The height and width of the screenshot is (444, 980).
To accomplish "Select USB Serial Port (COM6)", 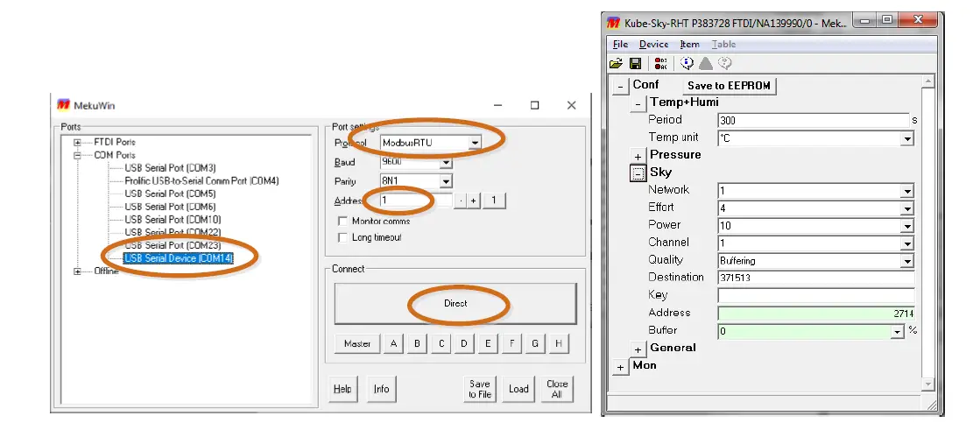I will coord(170,207).
